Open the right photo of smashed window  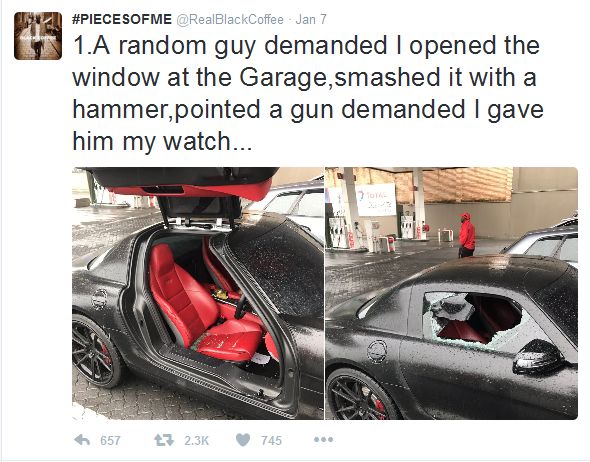451,293
